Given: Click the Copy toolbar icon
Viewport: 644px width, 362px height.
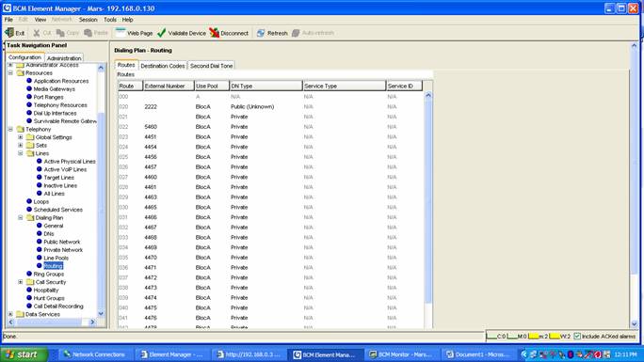Looking at the screenshot, I should pyautogui.click(x=60, y=33).
